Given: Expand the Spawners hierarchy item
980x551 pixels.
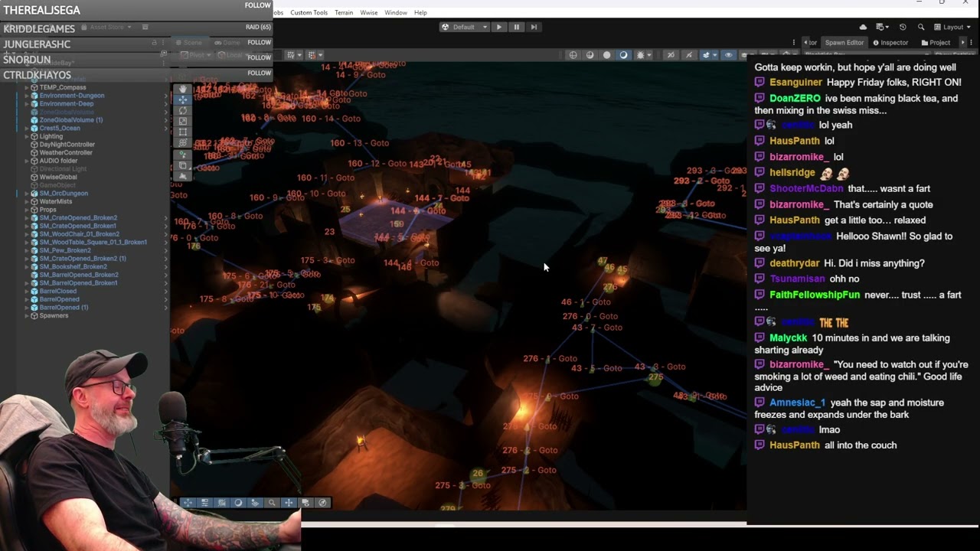Looking at the screenshot, I should pos(26,315).
